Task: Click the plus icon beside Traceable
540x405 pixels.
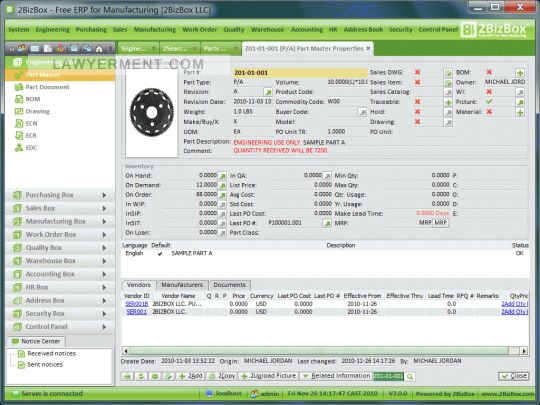Action: (x=448, y=102)
